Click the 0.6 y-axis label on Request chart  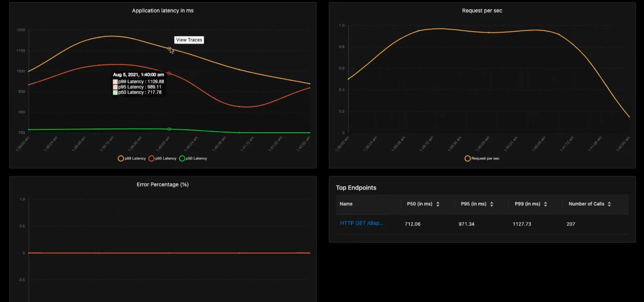click(342, 68)
